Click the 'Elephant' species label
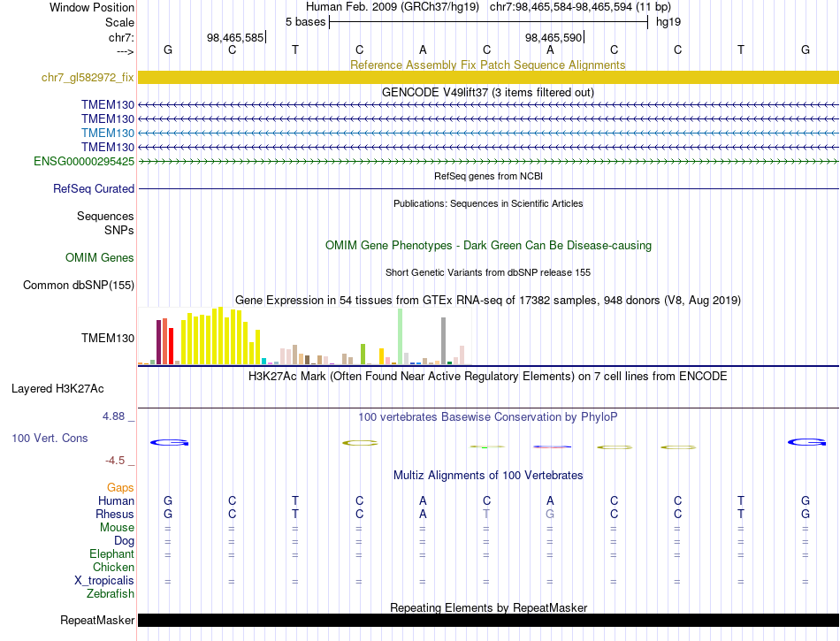 pyautogui.click(x=111, y=553)
